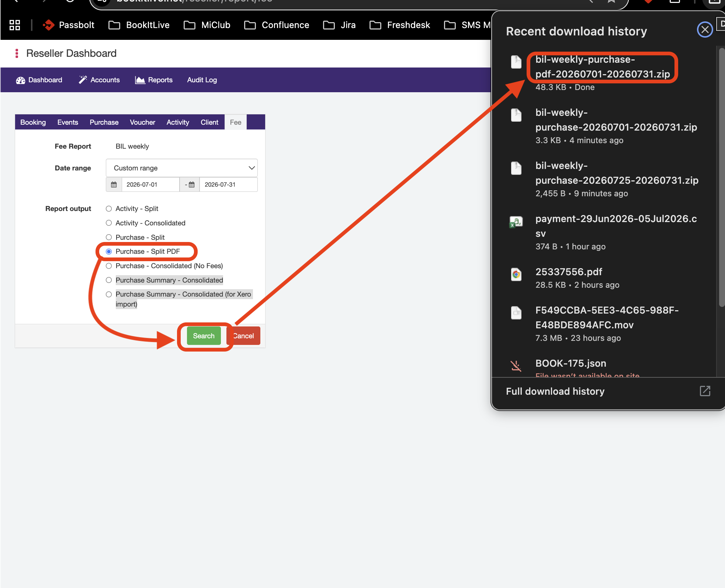Screen dimensions: 725x588
Task: Click the file icon of the 2,455 B zip
Action: pos(516,168)
